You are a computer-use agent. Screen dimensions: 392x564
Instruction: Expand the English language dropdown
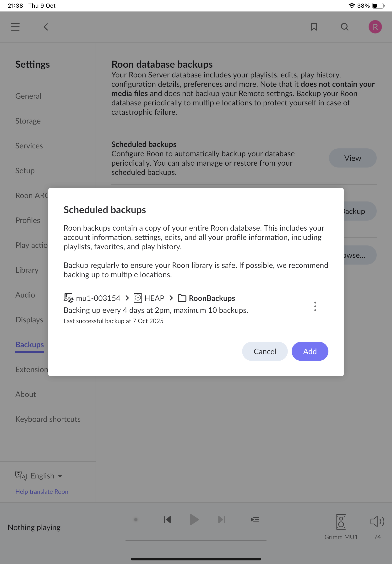pos(46,476)
